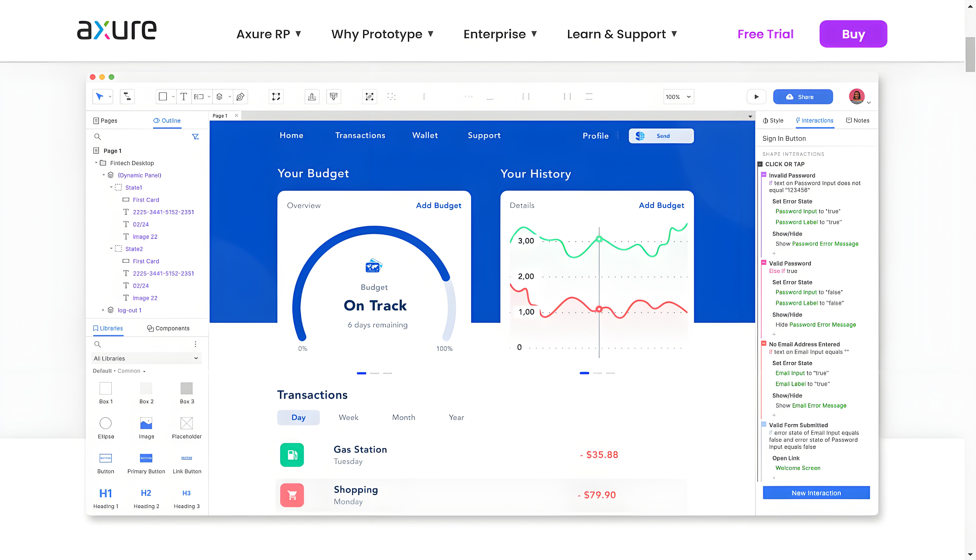The image size is (976, 560).
Task: Click the Share button
Action: pos(802,97)
